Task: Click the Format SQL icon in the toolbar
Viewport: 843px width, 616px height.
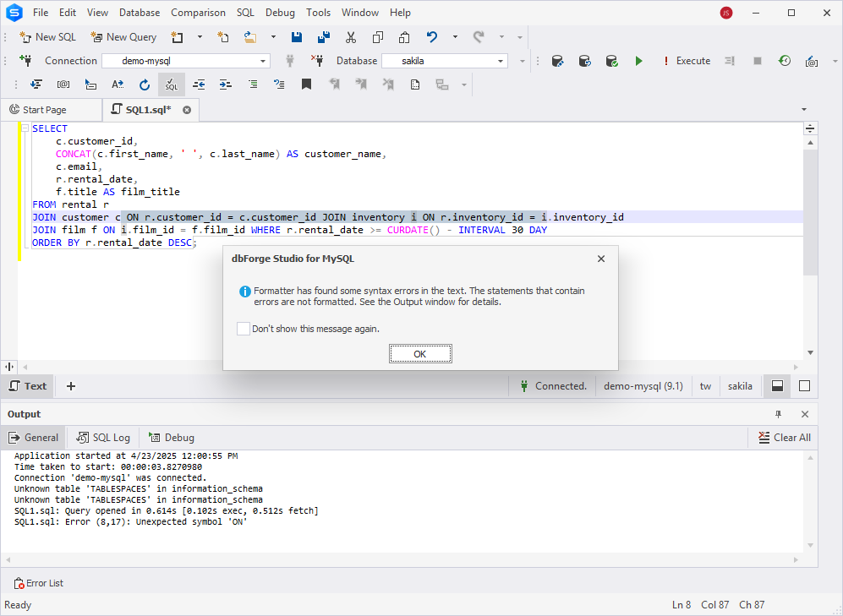Action: tap(171, 84)
